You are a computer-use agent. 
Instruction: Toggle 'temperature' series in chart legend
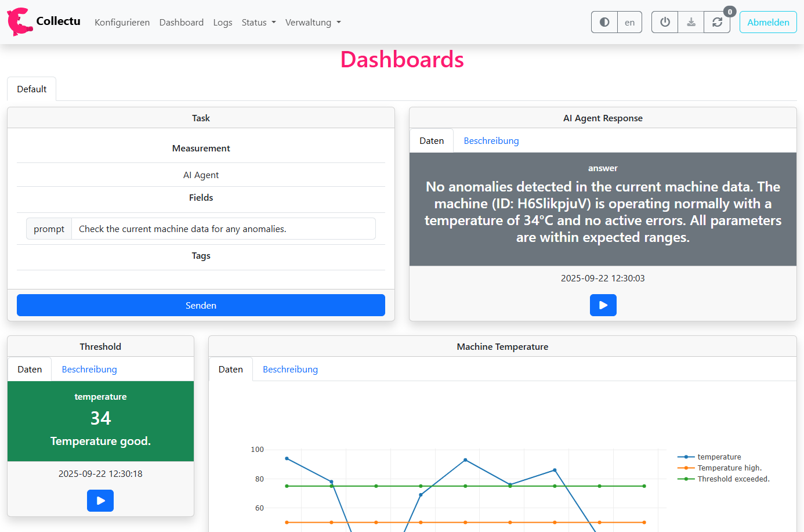tap(719, 457)
